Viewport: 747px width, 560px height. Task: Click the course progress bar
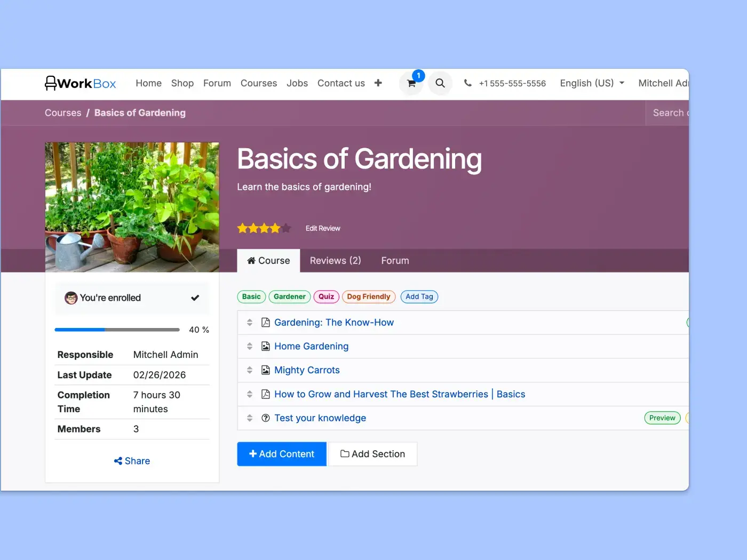(117, 330)
